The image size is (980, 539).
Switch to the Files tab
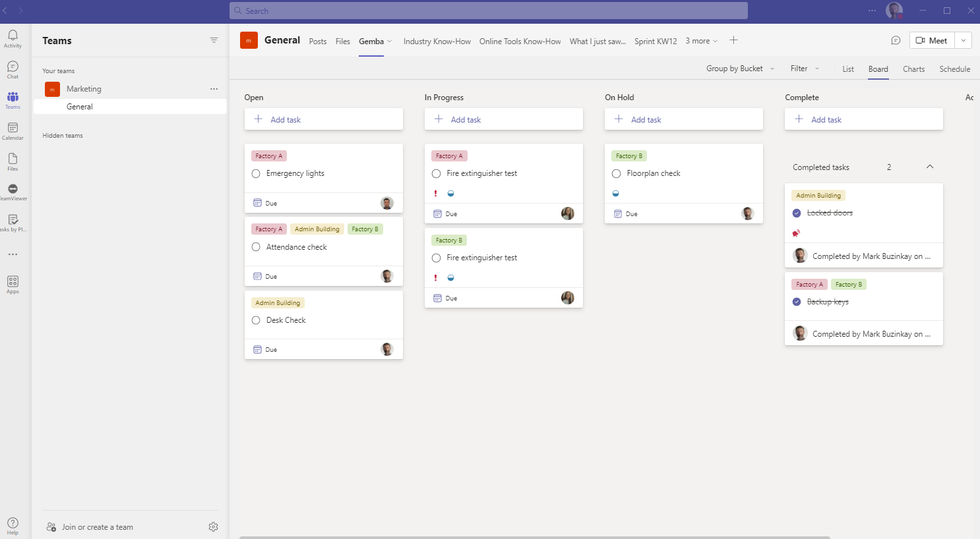[x=343, y=42]
